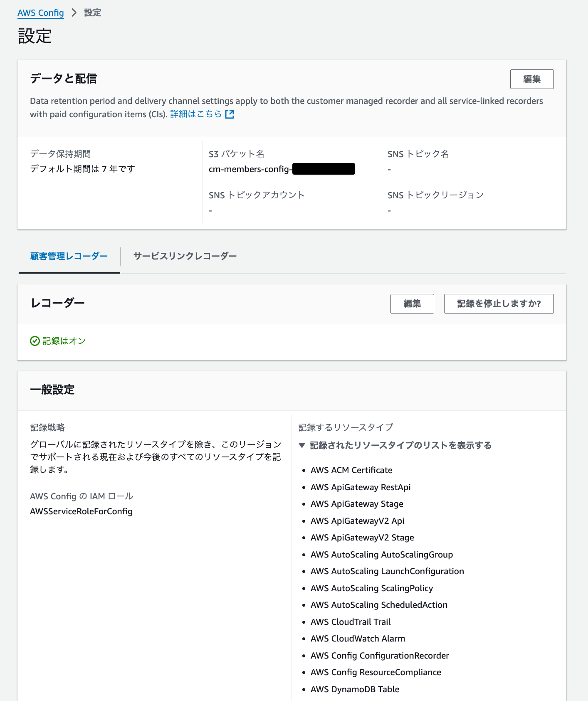The image size is (588, 701).
Task: Click the AWSServiceRoleForConfig role name
Action: click(x=81, y=511)
